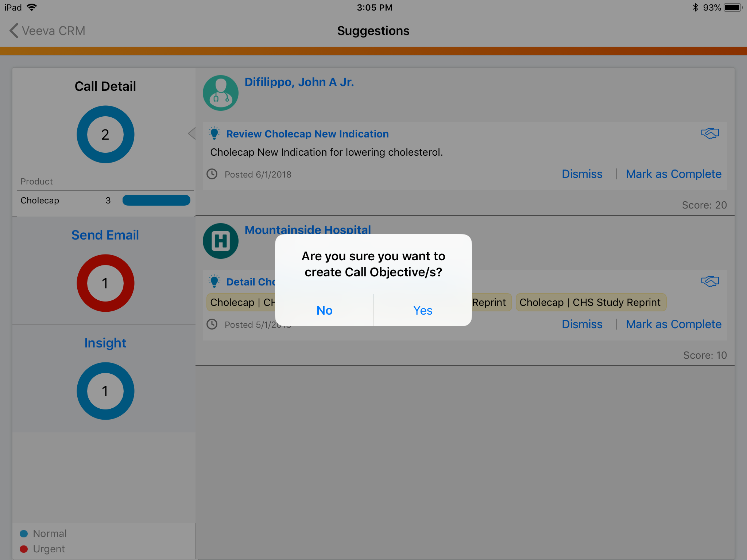Click the clock icon next to Posted 6/1/2018
Viewport: 747px width, 560px height.
(212, 174)
